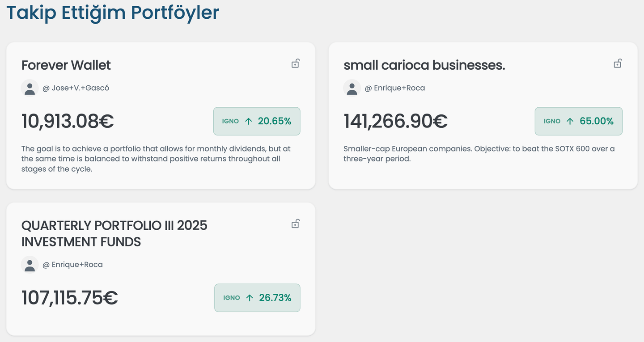Click the unlock icon on QUARTERLY PORTFOLIO III card
This screenshot has width=644, height=342.
click(x=295, y=224)
